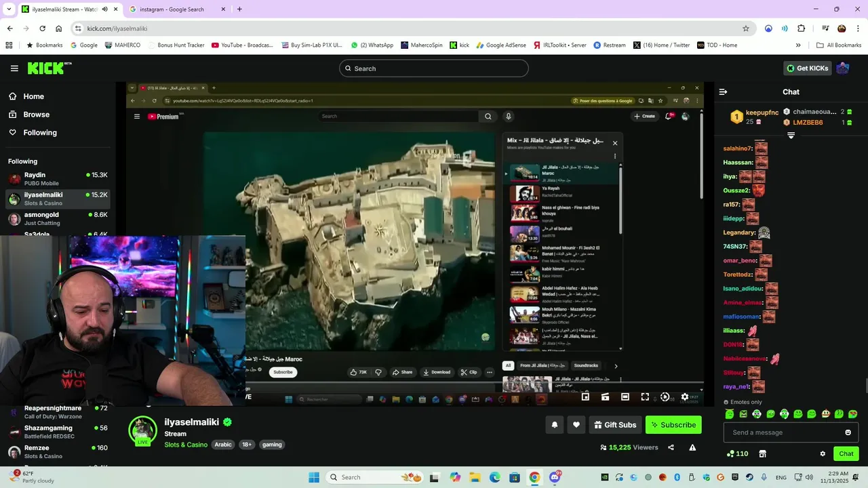This screenshot has width=868, height=488.
Task: Click the green Subscribe button
Action: click(673, 425)
